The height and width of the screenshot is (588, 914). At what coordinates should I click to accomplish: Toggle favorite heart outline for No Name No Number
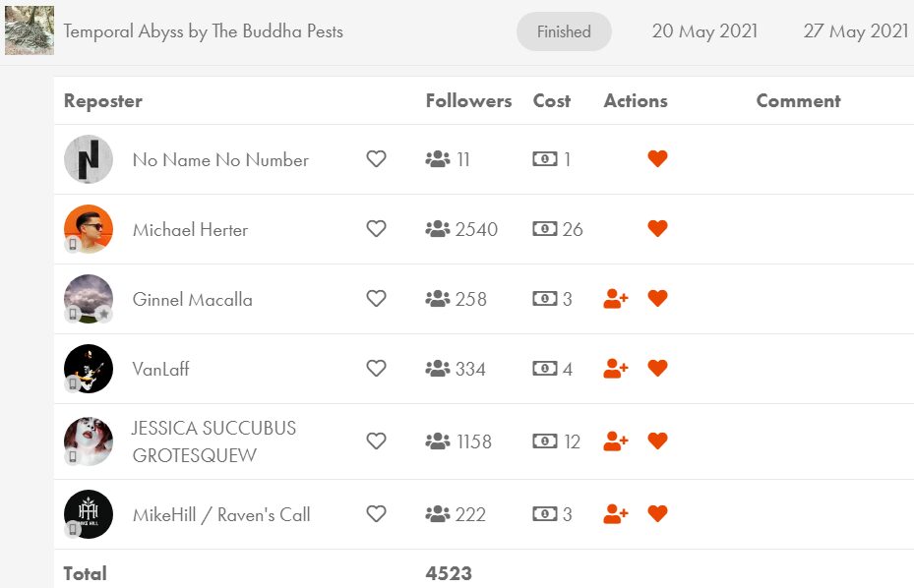[376, 158]
